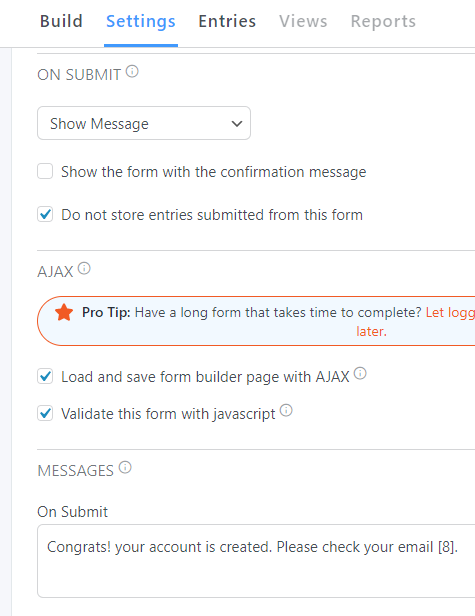Image resolution: width=475 pixels, height=616 pixels.
Task: Click the chevron arrow on Show Message select
Action: [x=237, y=124]
